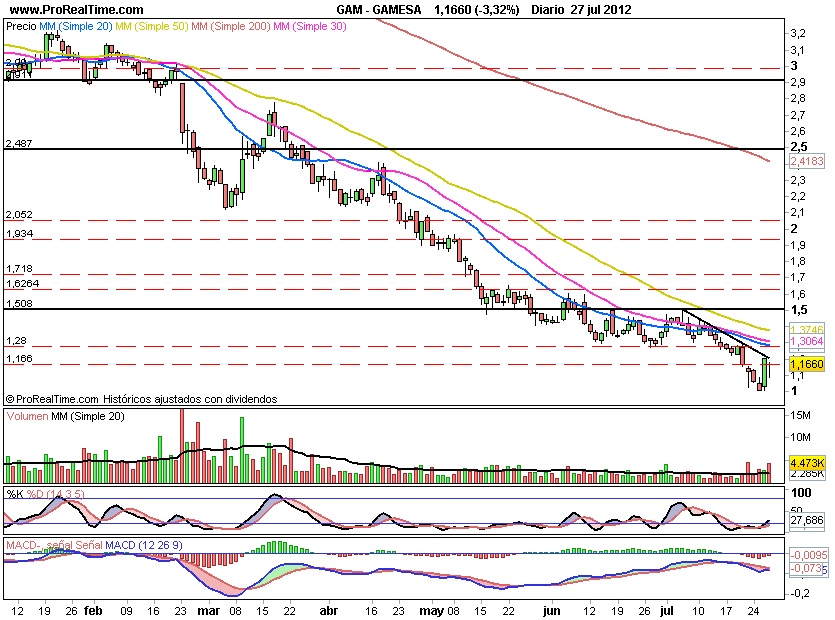The height and width of the screenshot is (620, 835).
Task: Click the GAM - GAMESA ticker title
Action: click(377, 9)
